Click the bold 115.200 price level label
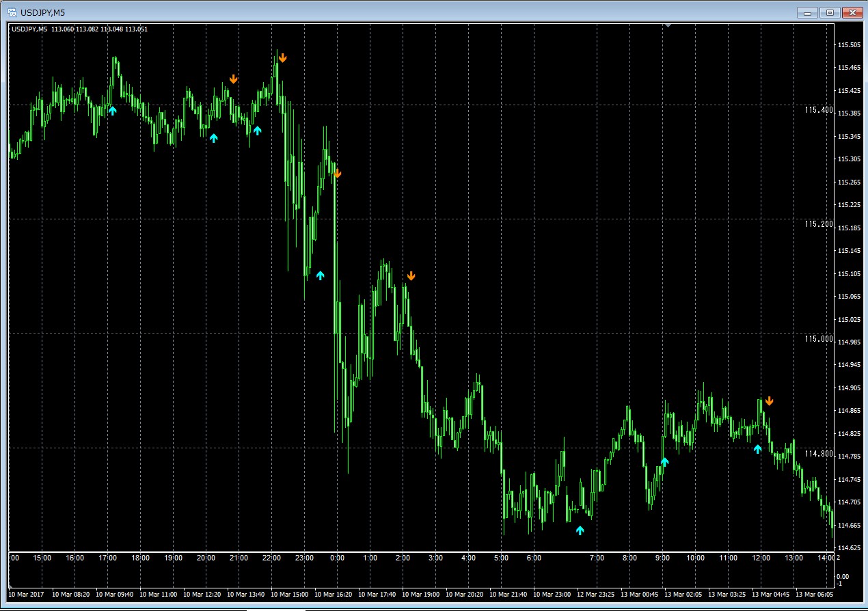The width and height of the screenshot is (868, 611). tap(819, 223)
